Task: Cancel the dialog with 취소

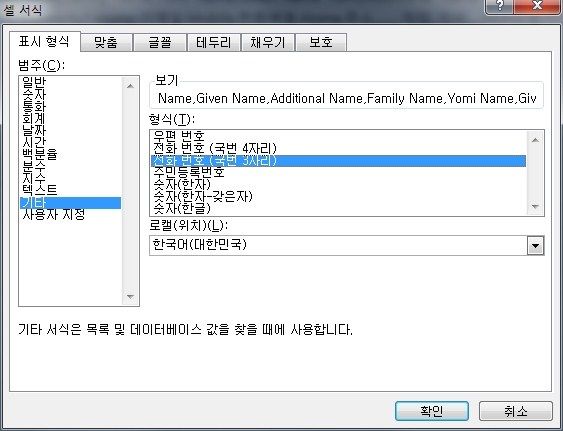Action: tap(516, 411)
